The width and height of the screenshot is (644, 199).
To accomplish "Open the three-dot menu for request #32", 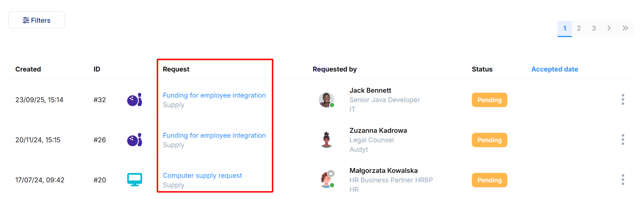I will point(623,99).
